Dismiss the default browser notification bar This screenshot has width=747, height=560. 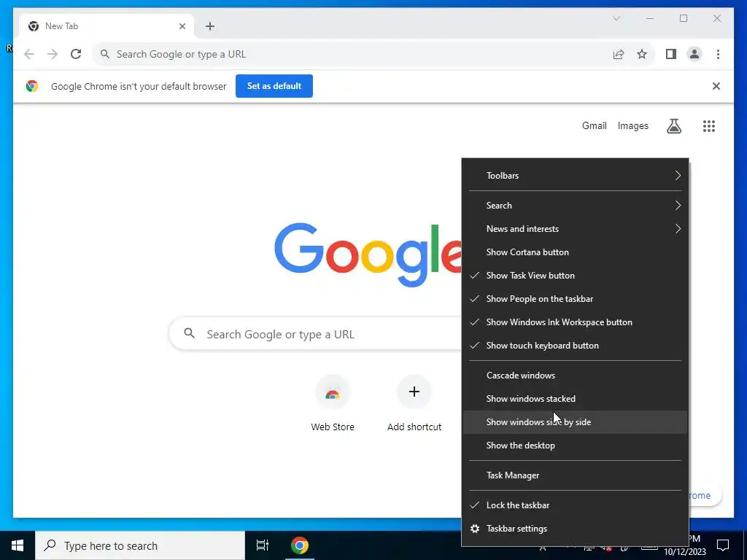(x=716, y=86)
